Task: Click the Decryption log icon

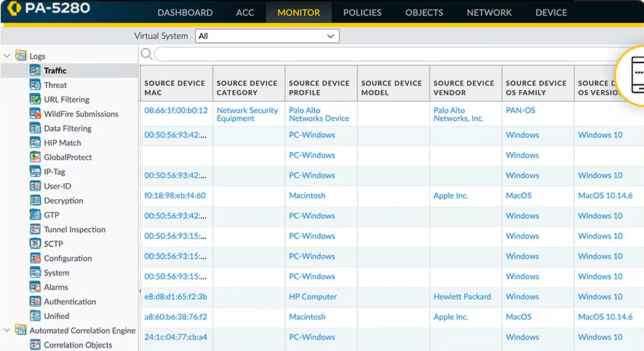Action: click(x=36, y=200)
